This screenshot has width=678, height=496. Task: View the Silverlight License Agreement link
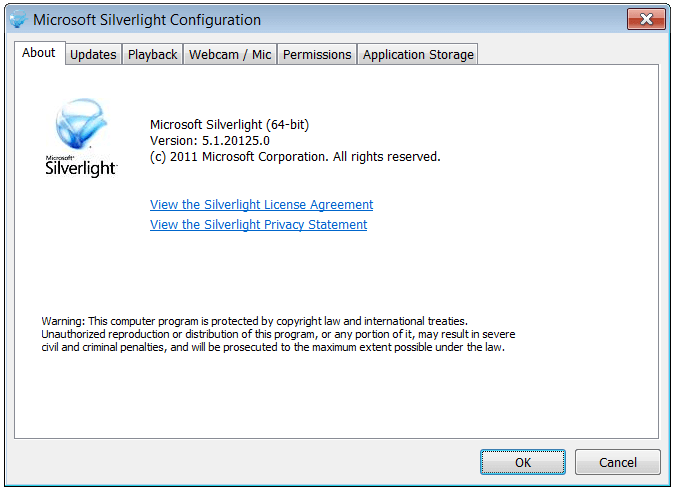click(x=261, y=205)
